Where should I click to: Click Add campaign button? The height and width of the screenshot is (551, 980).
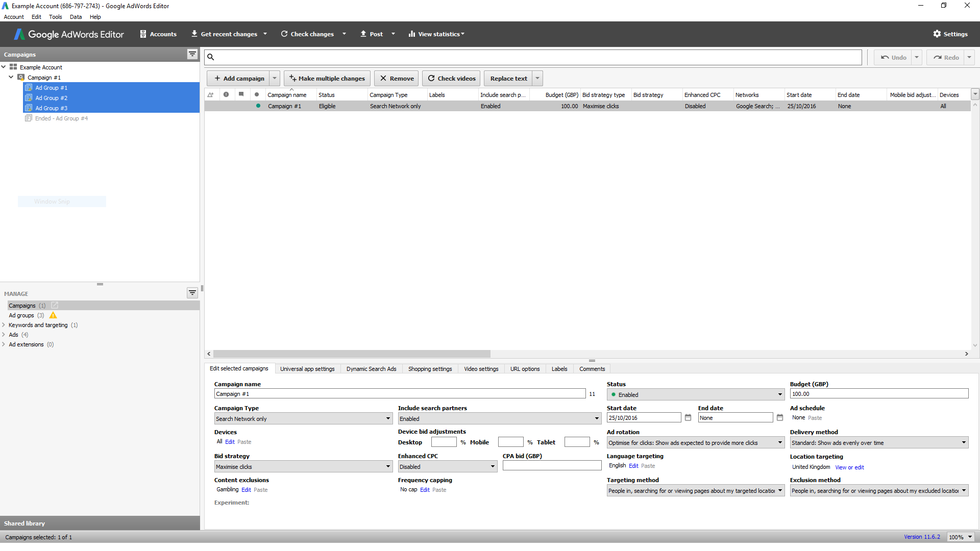coord(238,79)
